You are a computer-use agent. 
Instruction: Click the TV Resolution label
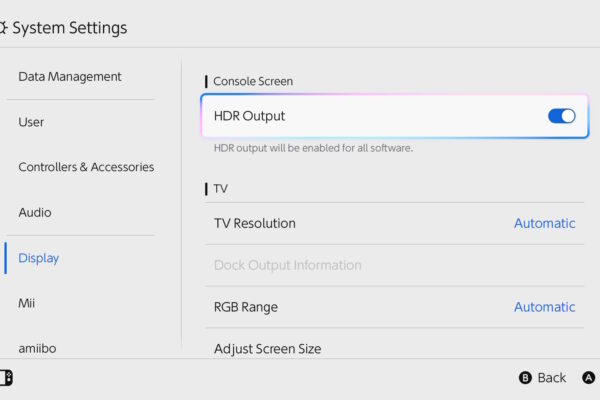coord(254,223)
